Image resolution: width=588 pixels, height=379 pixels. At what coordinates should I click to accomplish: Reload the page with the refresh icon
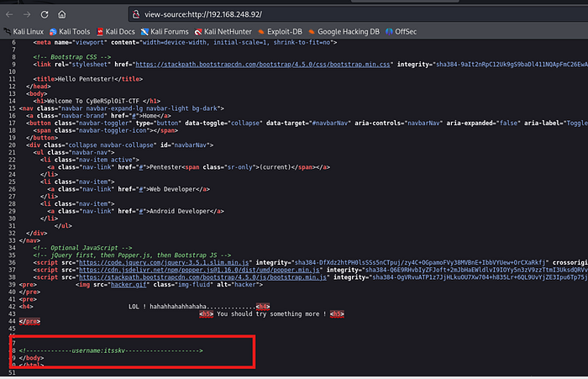point(45,14)
